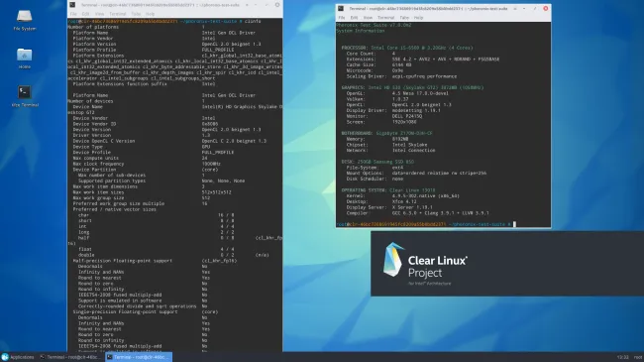Click 'Max work item sizes' 512x512x512 line
644x362 pixels.
click(153, 192)
